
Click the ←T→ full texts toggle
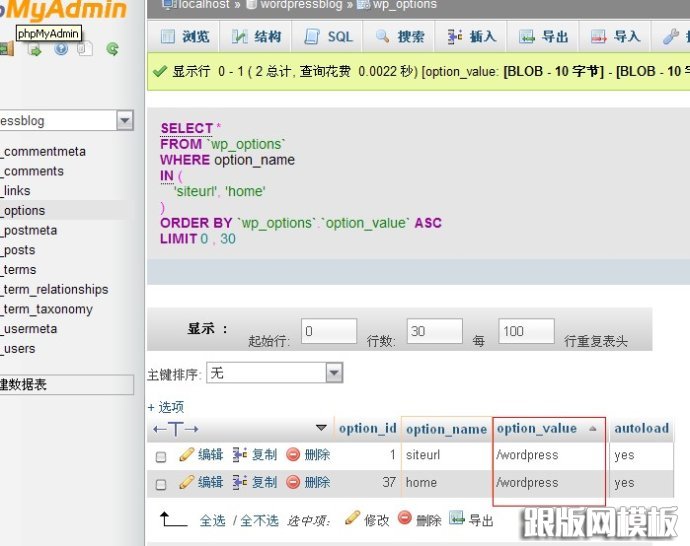176,429
